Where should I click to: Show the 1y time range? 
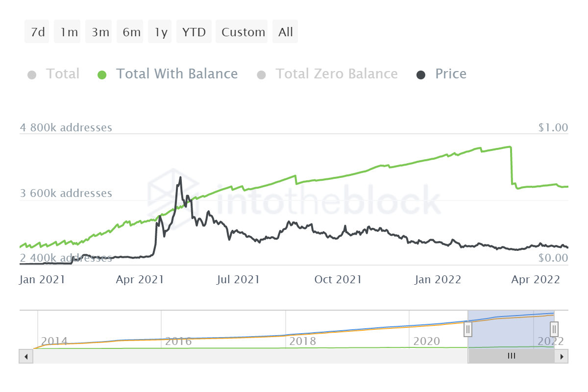[x=161, y=32]
